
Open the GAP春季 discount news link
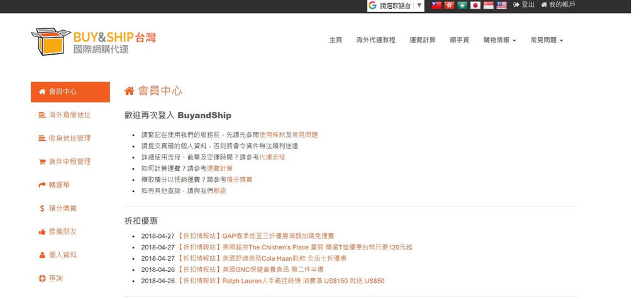278,236
